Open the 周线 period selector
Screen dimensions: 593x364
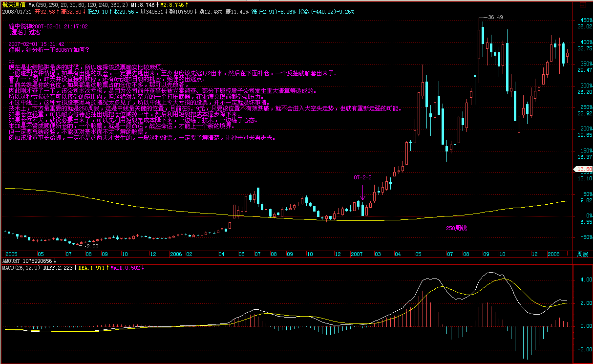tap(582, 255)
